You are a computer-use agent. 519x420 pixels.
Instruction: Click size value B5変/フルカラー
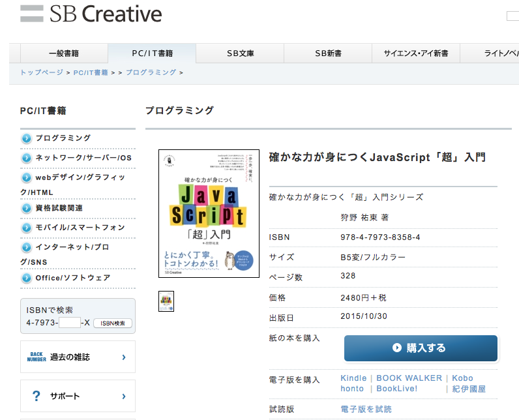pos(373,257)
